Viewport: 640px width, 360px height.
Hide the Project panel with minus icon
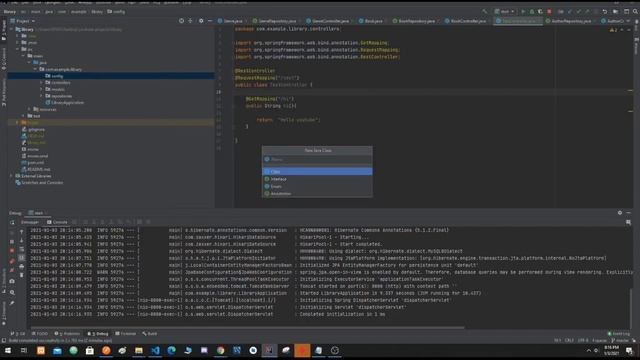point(210,21)
